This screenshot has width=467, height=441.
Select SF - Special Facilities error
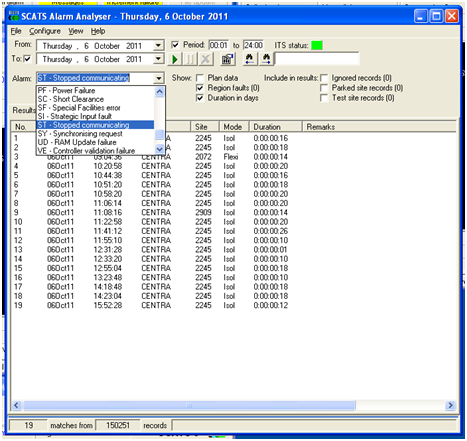tap(95, 108)
